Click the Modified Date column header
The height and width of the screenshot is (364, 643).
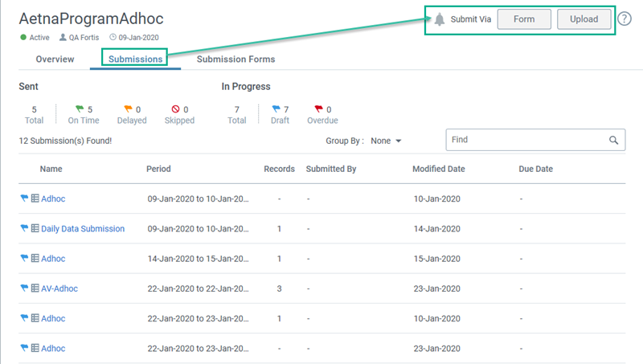[x=439, y=169]
